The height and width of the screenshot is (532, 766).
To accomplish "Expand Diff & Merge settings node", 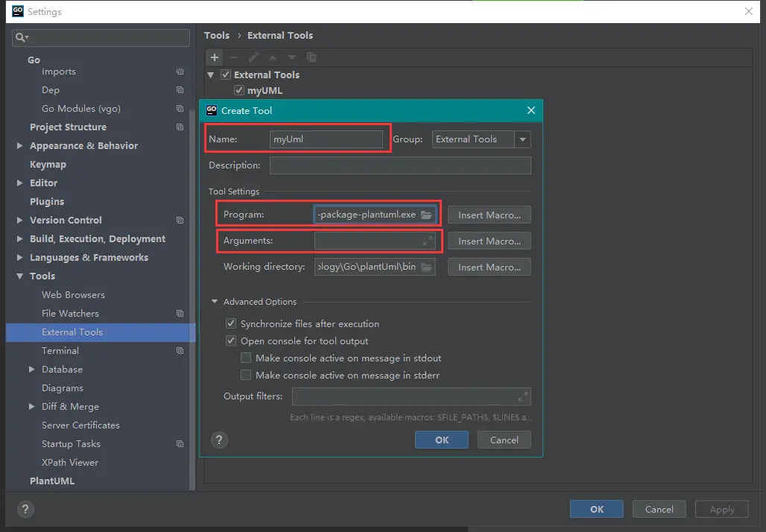I will click(32, 406).
